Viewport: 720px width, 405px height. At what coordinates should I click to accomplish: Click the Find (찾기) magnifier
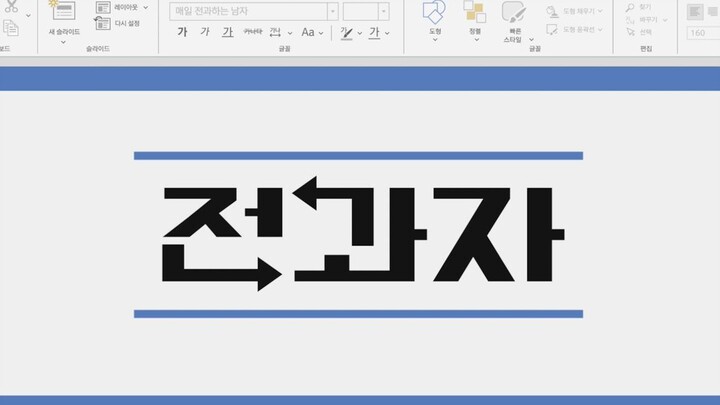pos(631,6)
